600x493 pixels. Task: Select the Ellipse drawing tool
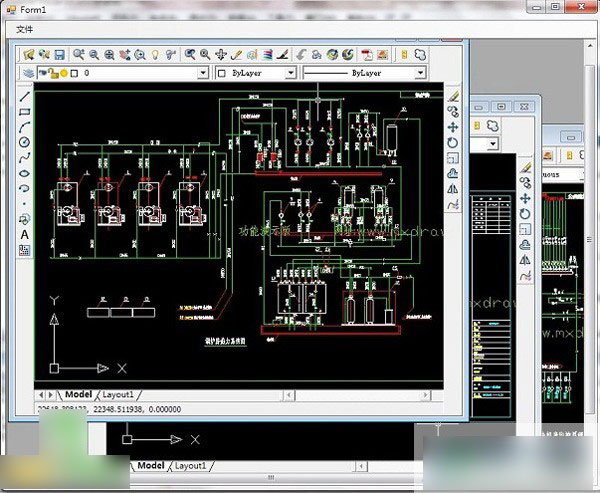(x=24, y=173)
